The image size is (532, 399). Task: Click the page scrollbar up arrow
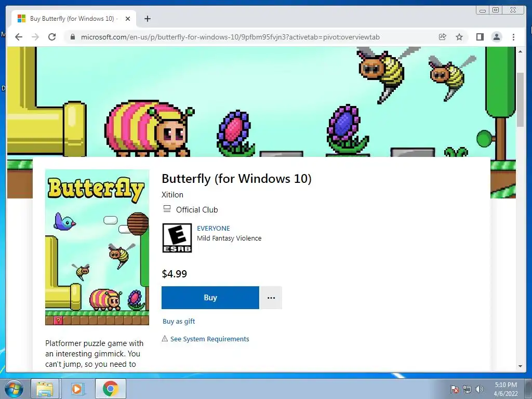coord(520,51)
